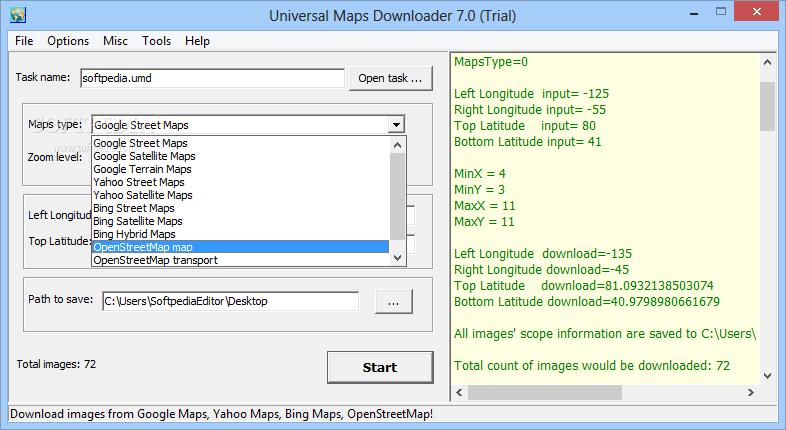Click the maps list scroll-up arrow
Screen dimensions: 786x430
(398, 145)
